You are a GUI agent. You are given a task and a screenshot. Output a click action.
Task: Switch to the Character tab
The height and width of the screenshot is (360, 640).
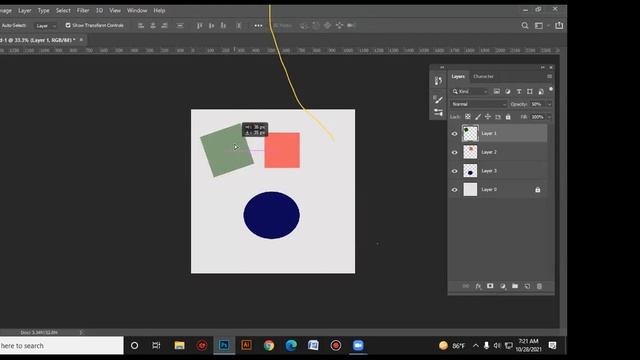pyautogui.click(x=483, y=76)
